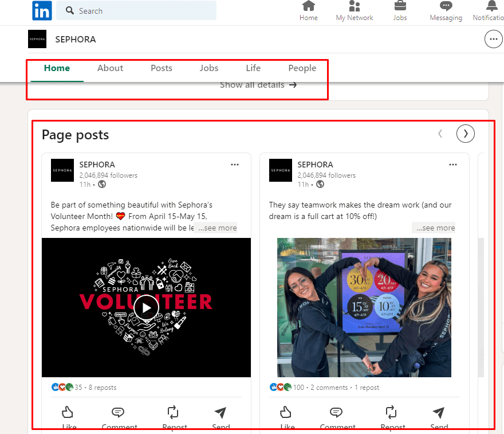The image size is (504, 434).
Task: Open the options menu on the teamwork post
Action: pos(453,165)
